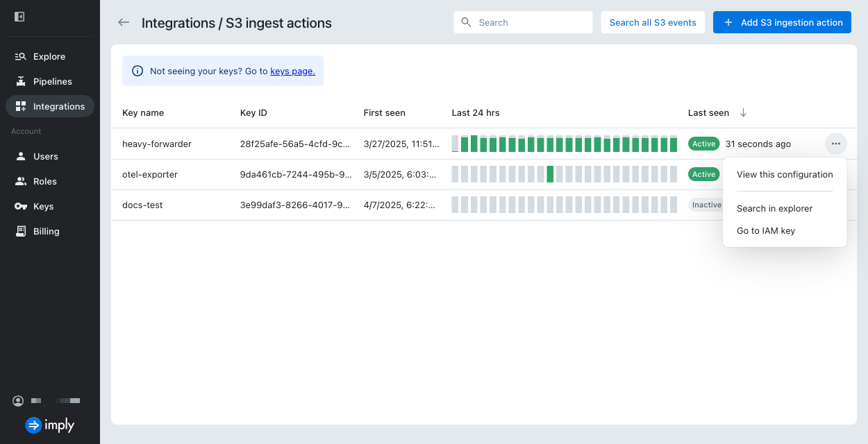Select the otel-exporter key name
The image size is (868, 444).
(x=150, y=174)
